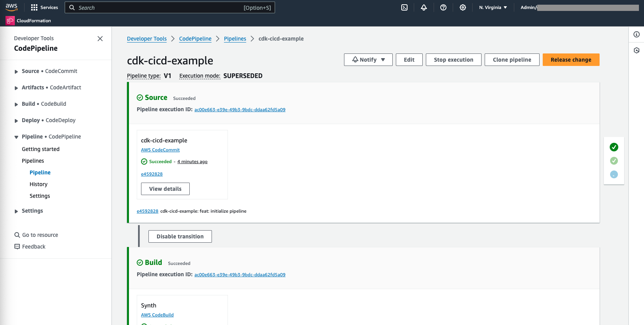Click the Build stage succeeded check icon

(x=140, y=263)
